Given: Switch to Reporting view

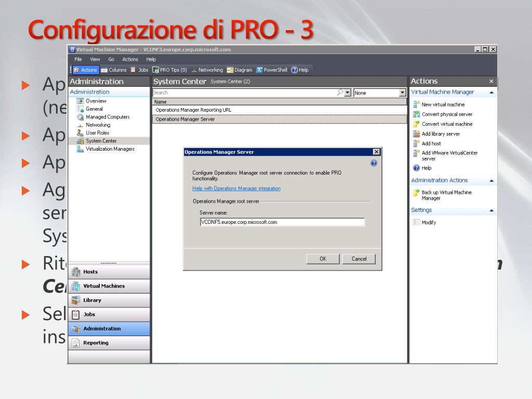Looking at the screenshot, I should pyautogui.click(x=109, y=343).
